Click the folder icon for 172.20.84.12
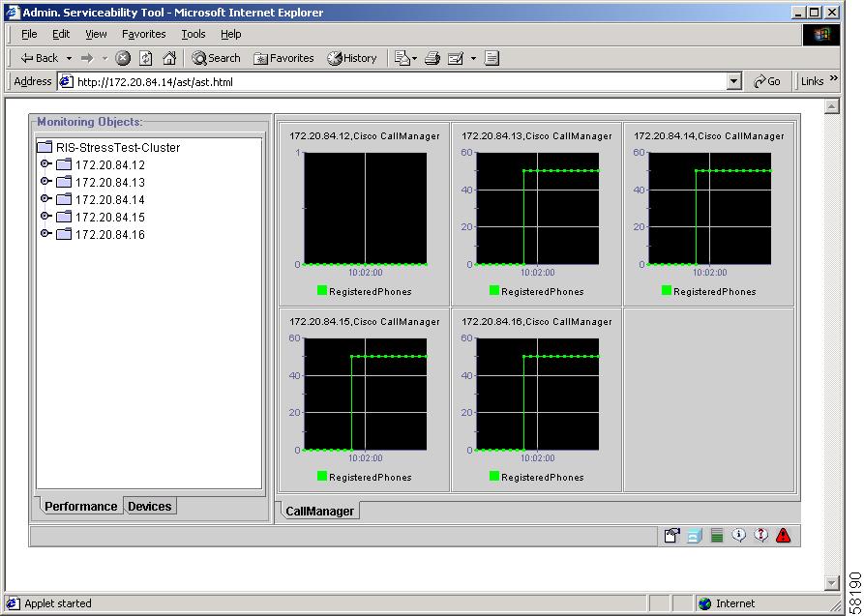This screenshot has width=864, height=616. click(x=65, y=164)
